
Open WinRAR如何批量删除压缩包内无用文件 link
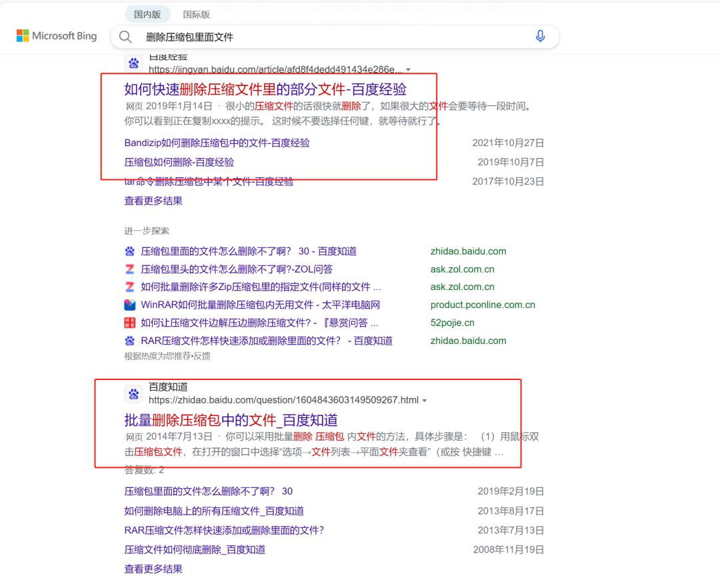261,305
